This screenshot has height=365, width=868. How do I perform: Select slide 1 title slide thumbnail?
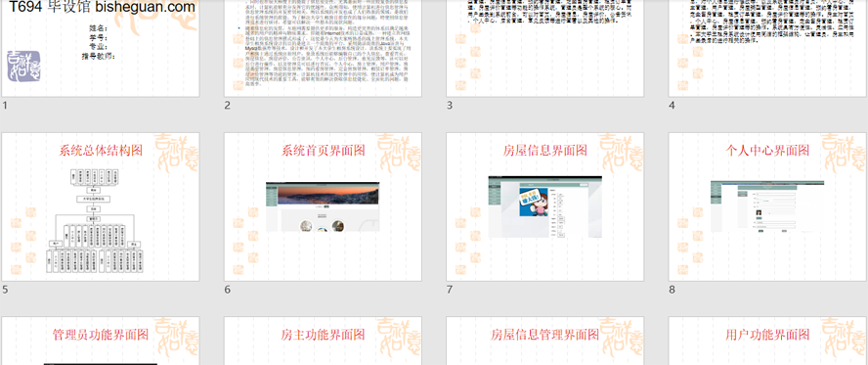[101, 48]
